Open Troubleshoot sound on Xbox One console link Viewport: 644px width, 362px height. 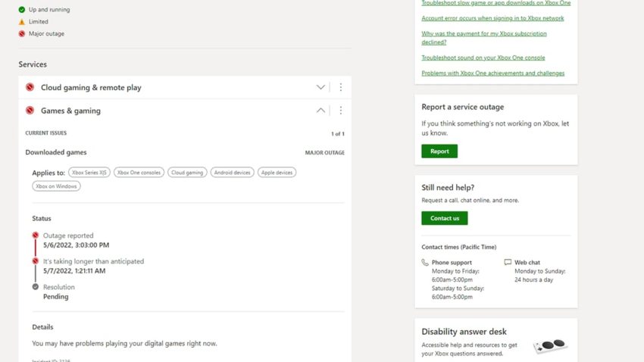483,58
